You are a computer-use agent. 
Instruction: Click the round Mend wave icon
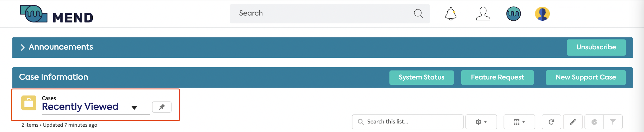(513, 14)
